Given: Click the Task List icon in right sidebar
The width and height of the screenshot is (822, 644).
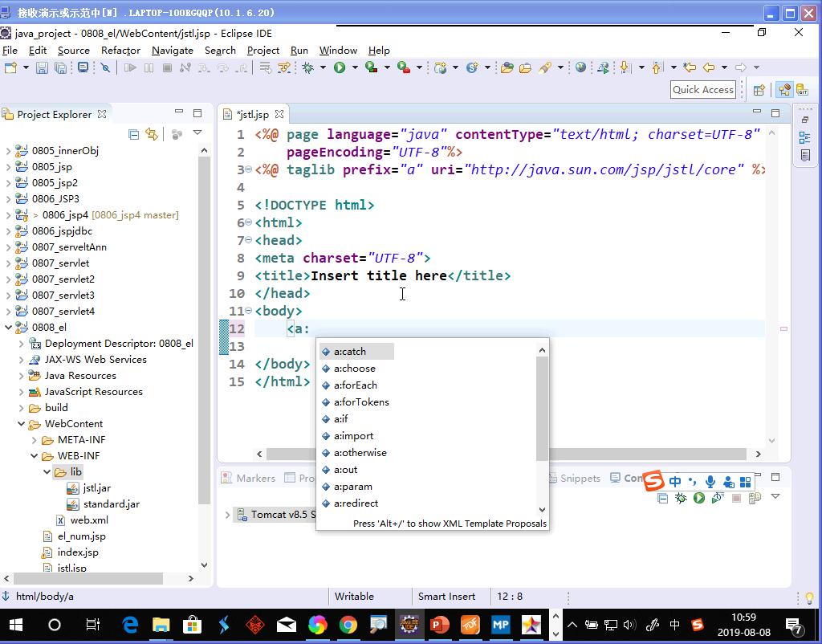Looking at the screenshot, I should (x=806, y=155).
